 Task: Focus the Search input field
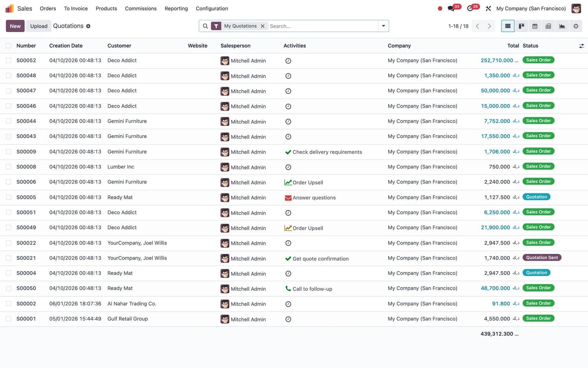(x=323, y=26)
